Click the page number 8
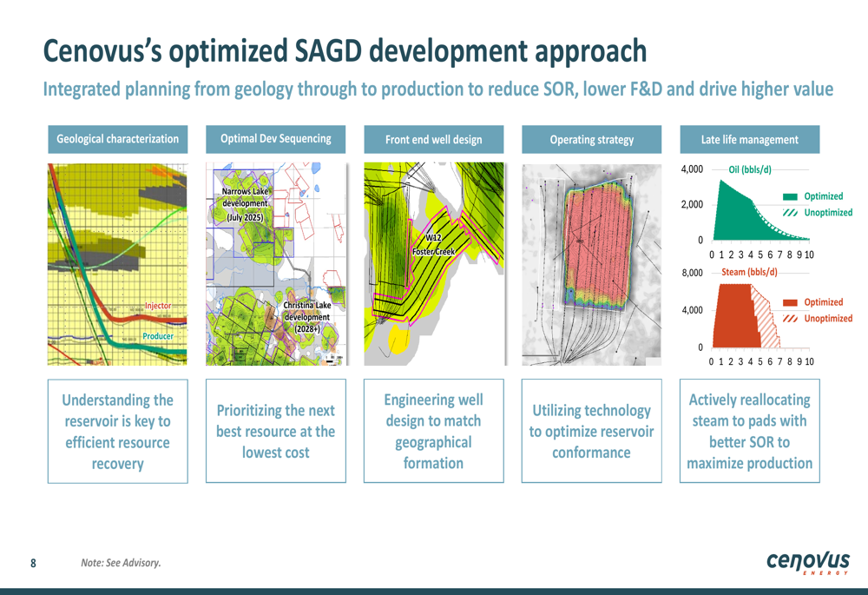Image resolution: width=868 pixels, height=595 pixels. click(33, 564)
